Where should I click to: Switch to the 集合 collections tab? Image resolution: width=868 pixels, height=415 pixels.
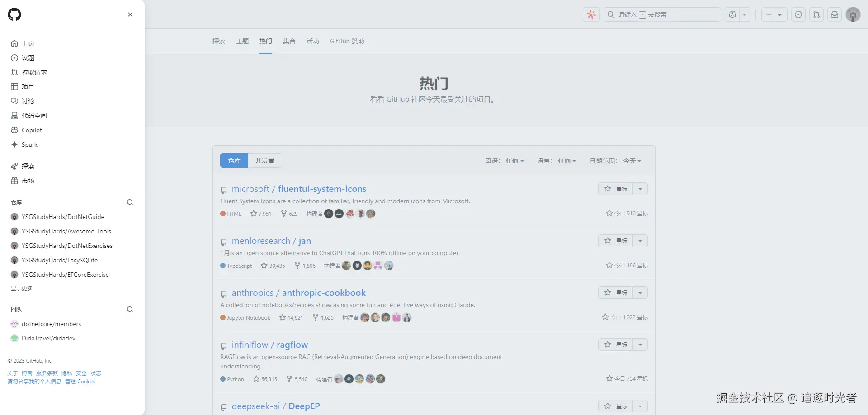tap(289, 41)
